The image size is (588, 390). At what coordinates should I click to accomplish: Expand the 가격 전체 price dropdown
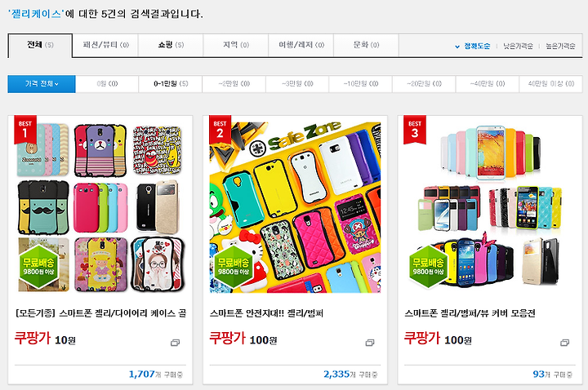point(42,83)
